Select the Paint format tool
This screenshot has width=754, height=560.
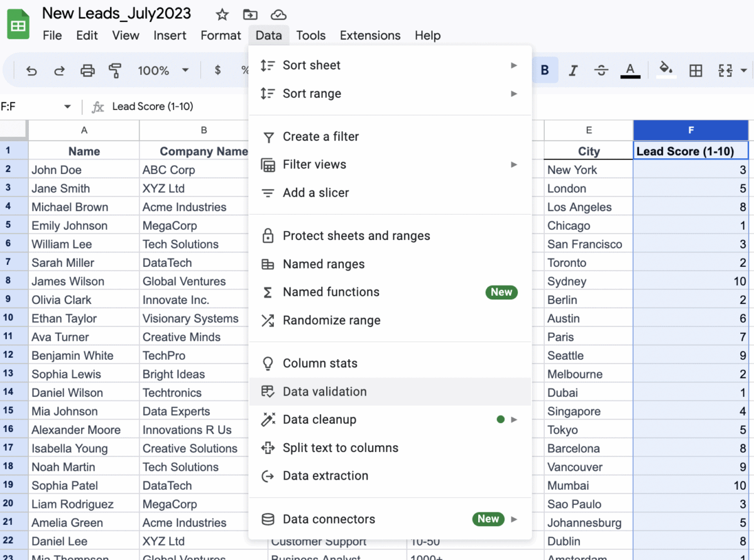(x=115, y=70)
